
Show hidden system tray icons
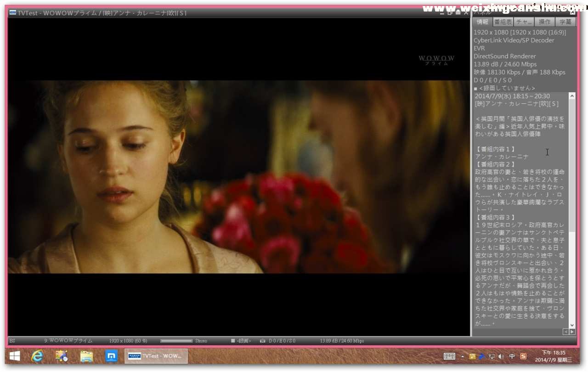point(463,356)
